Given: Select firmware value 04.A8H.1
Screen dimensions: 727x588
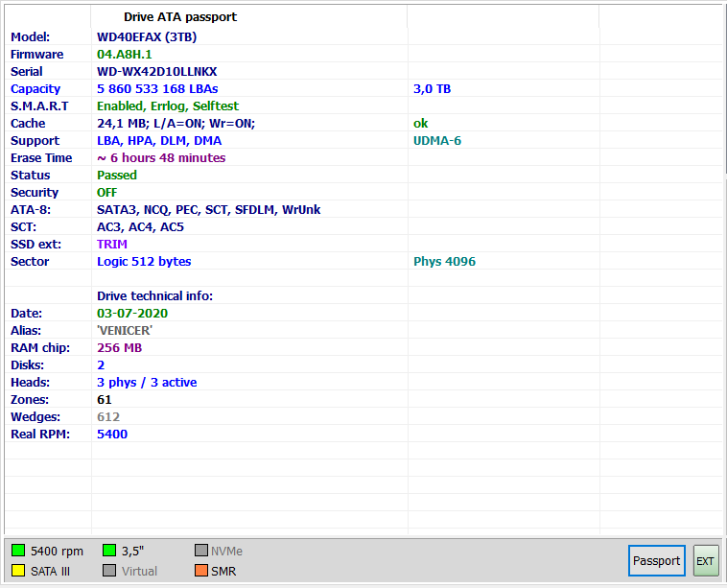Looking at the screenshot, I should [x=125, y=55].
